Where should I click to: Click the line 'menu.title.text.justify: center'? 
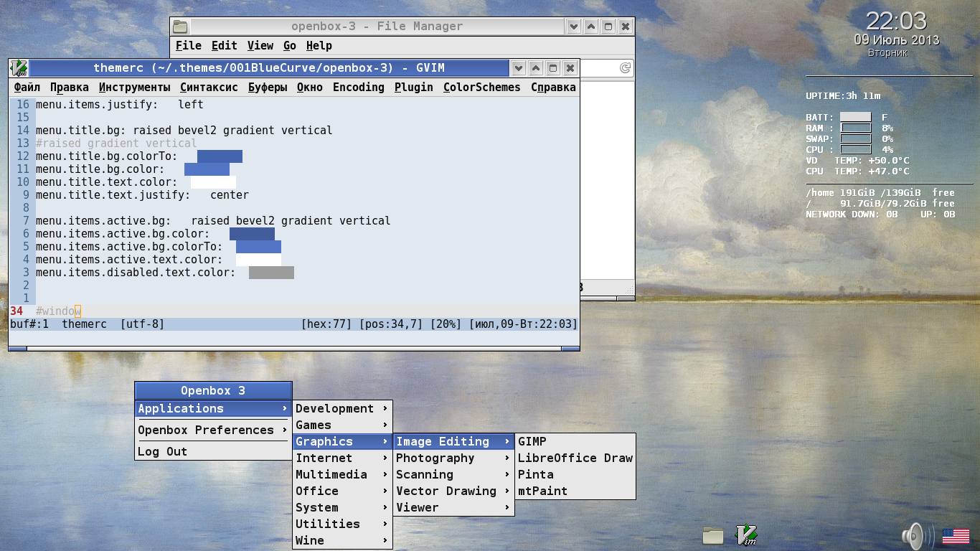142,195
